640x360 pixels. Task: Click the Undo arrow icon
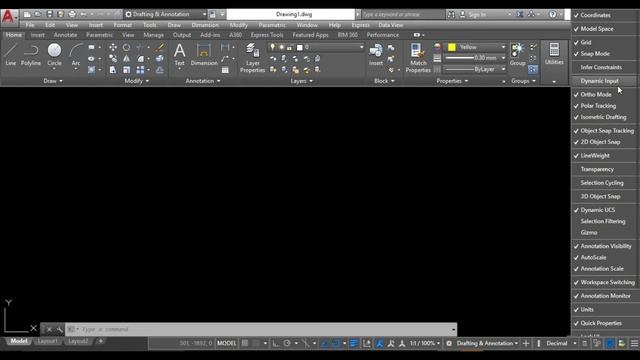pyautogui.click(x=83, y=14)
